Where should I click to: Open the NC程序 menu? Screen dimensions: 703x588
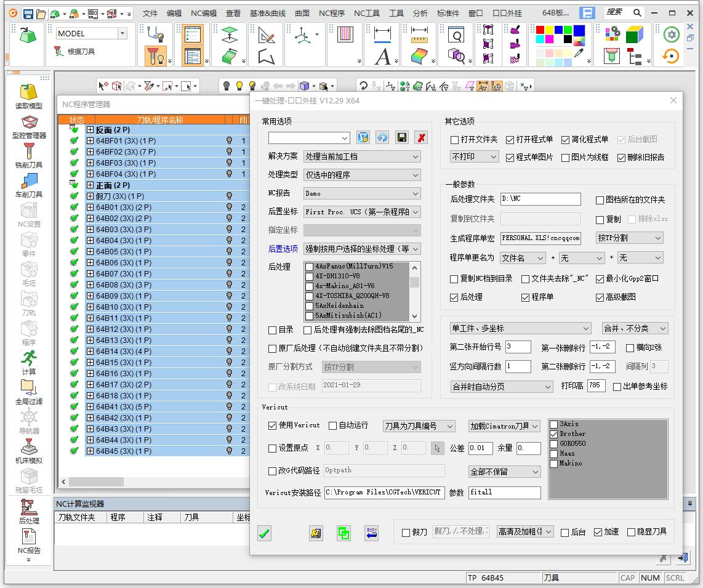[331, 13]
